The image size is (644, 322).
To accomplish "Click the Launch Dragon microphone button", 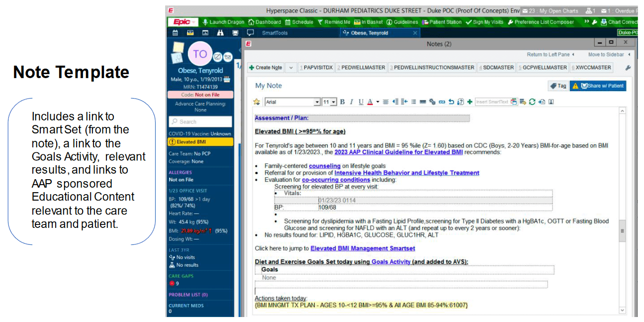I will 223,22.
